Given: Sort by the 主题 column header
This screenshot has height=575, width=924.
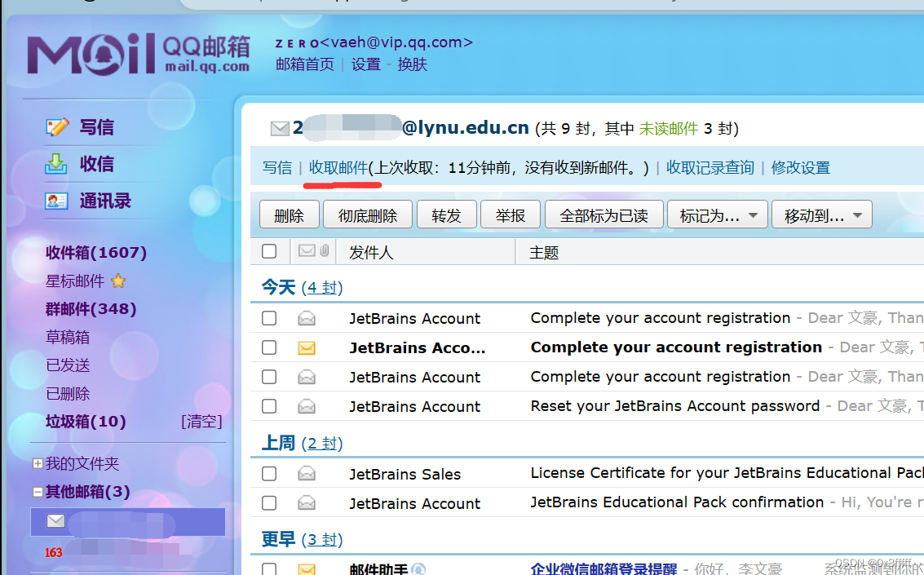Looking at the screenshot, I should [x=544, y=252].
